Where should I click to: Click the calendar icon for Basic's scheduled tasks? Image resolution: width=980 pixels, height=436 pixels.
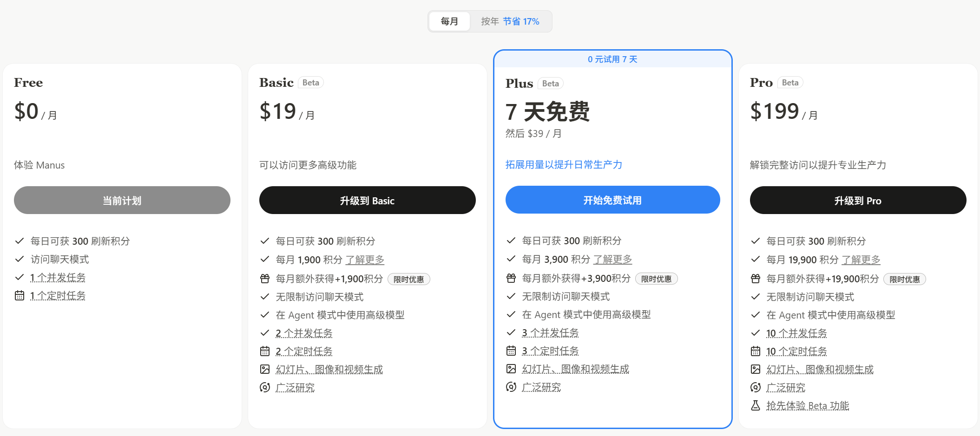(265, 351)
